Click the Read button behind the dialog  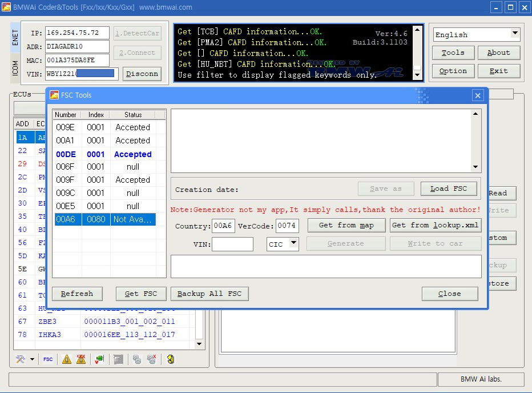click(502, 193)
